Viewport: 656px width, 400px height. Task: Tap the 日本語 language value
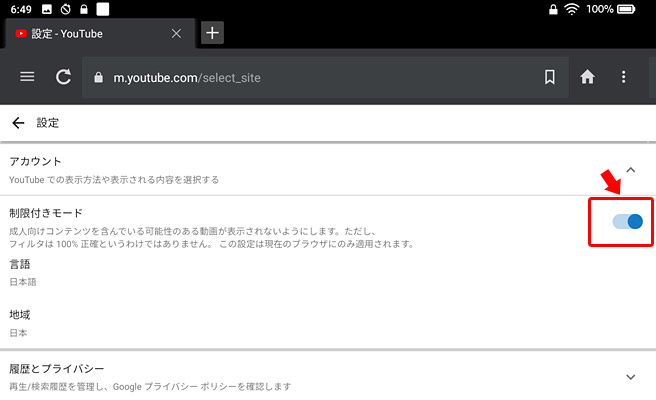pyautogui.click(x=23, y=282)
